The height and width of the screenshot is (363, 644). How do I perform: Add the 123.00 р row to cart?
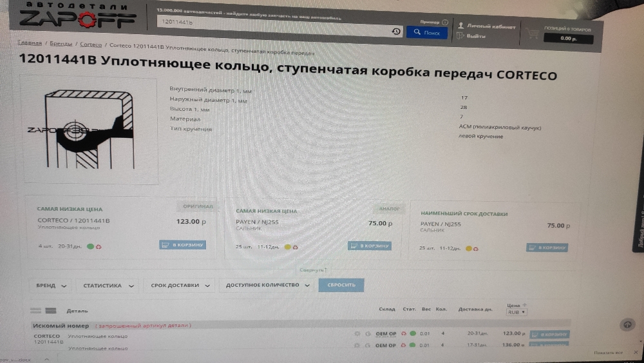click(x=549, y=335)
